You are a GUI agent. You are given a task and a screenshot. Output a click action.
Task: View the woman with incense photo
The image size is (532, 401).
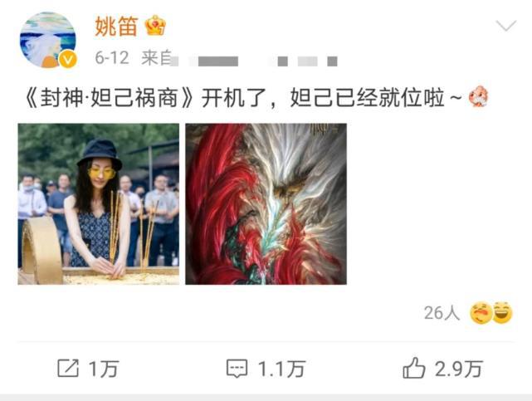[99, 204]
